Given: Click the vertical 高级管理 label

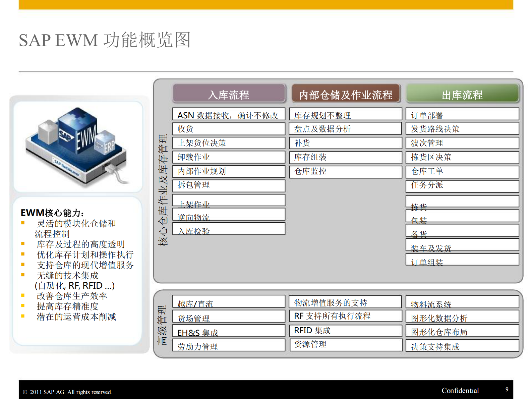Looking at the screenshot, I should point(162,325).
